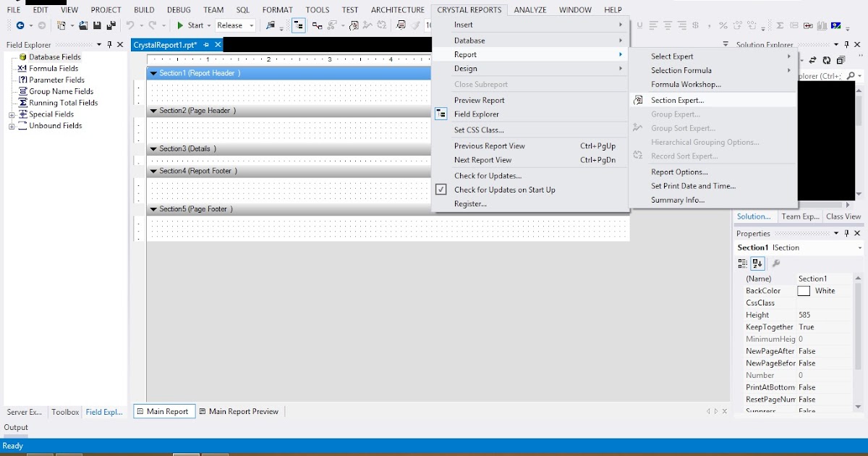
Task: Click the Align Left formatting icon
Action: click(653, 26)
